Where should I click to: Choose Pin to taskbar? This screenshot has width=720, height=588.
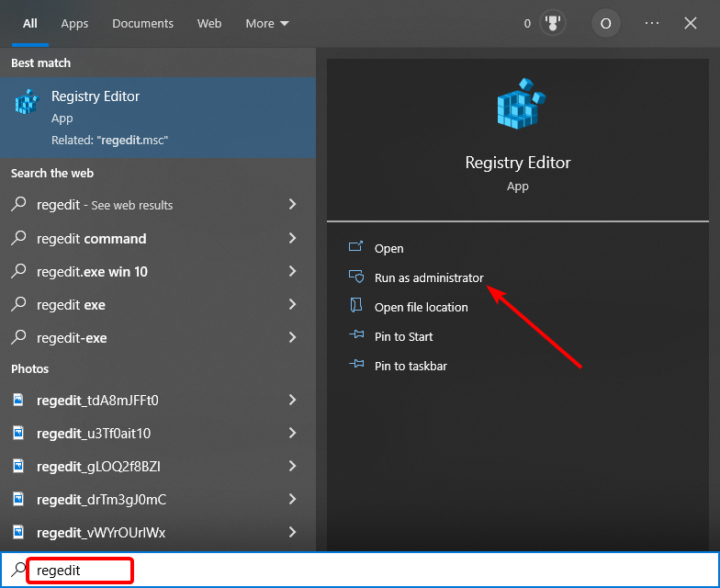click(411, 366)
